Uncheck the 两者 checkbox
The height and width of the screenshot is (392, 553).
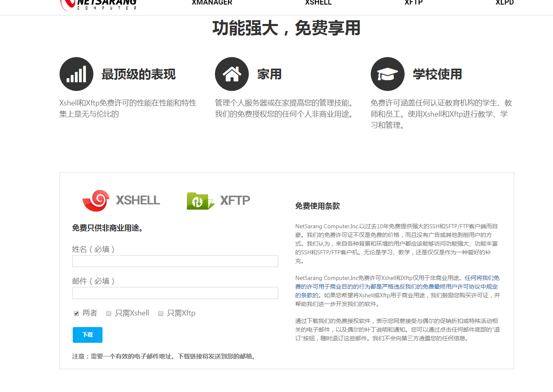coord(76,313)
